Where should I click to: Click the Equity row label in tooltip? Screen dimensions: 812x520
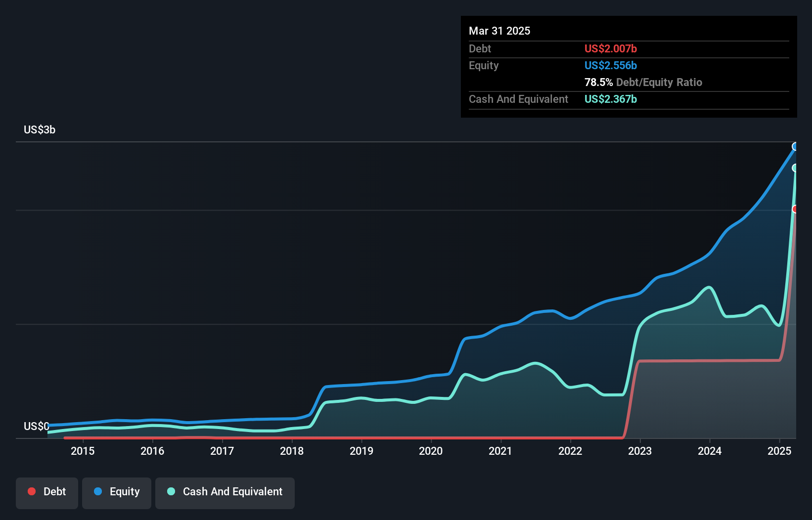[484, 65]
